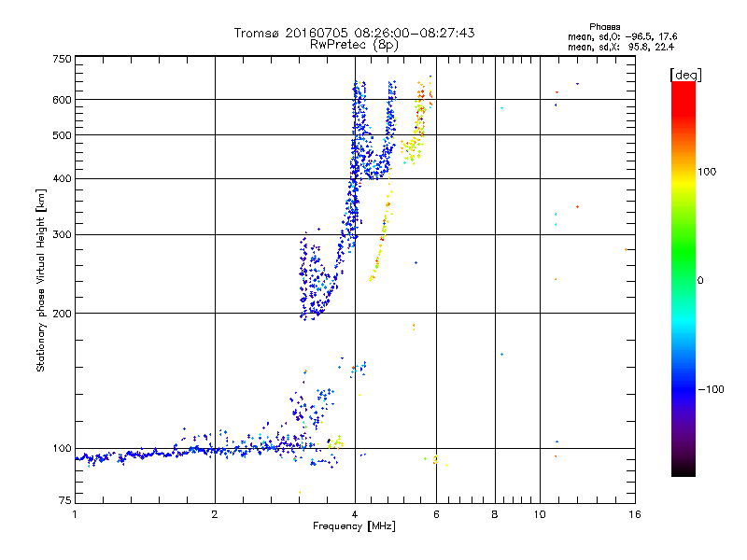Click the 'mean, sd,O: -96.5, 17.6' text

click(x=622, y=36)
